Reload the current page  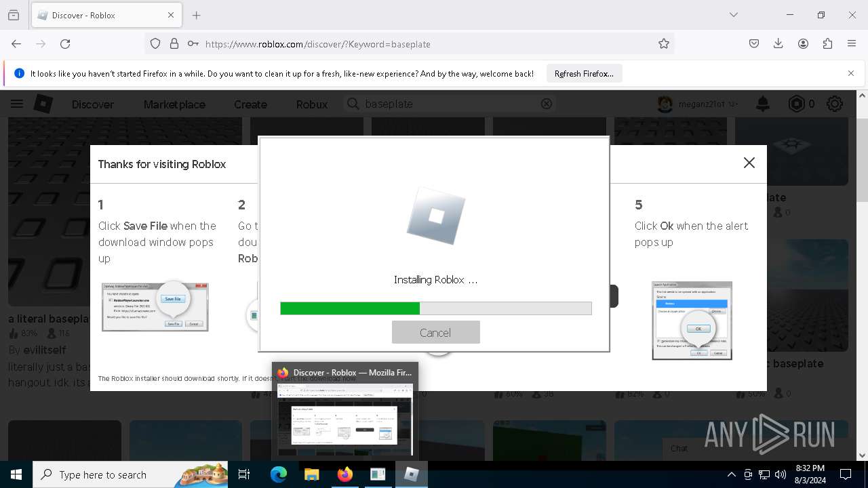click(65, 43)
